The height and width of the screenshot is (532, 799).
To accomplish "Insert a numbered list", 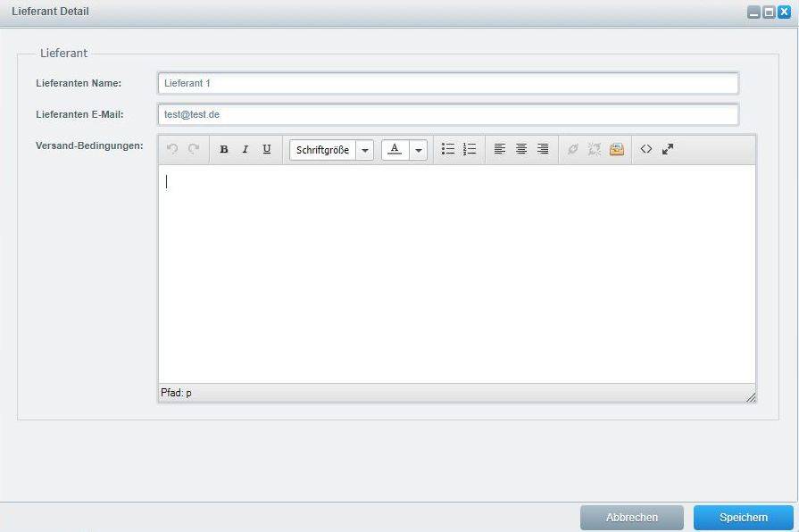I will 470,149.
